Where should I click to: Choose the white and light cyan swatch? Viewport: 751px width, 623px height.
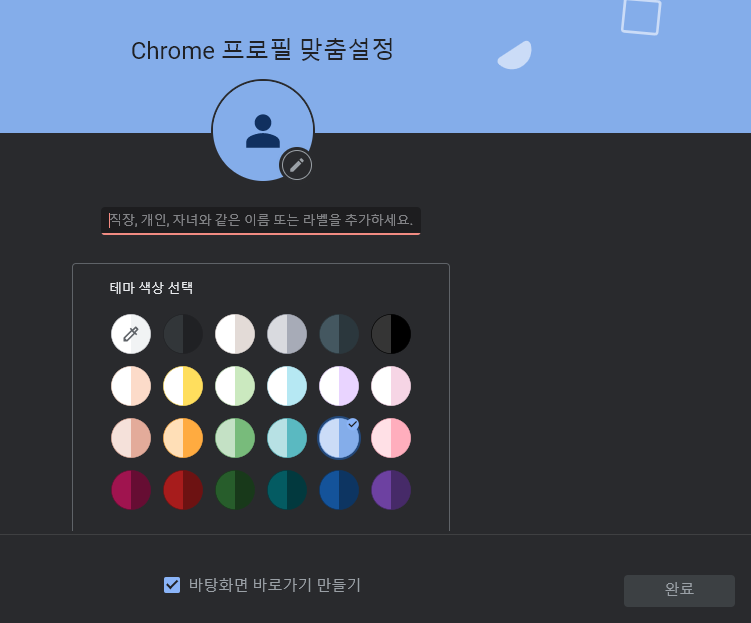pyautogui.click(x=287, y=386)
